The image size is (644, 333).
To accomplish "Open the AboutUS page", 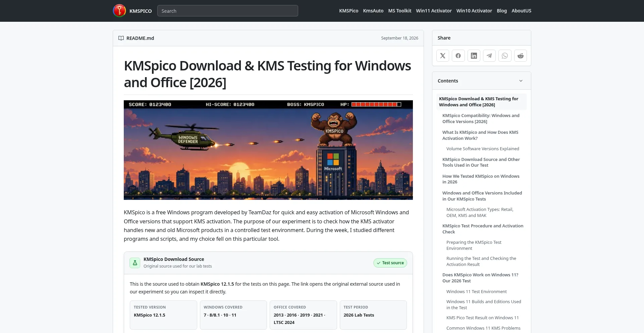I will click(x=521, y=11).
